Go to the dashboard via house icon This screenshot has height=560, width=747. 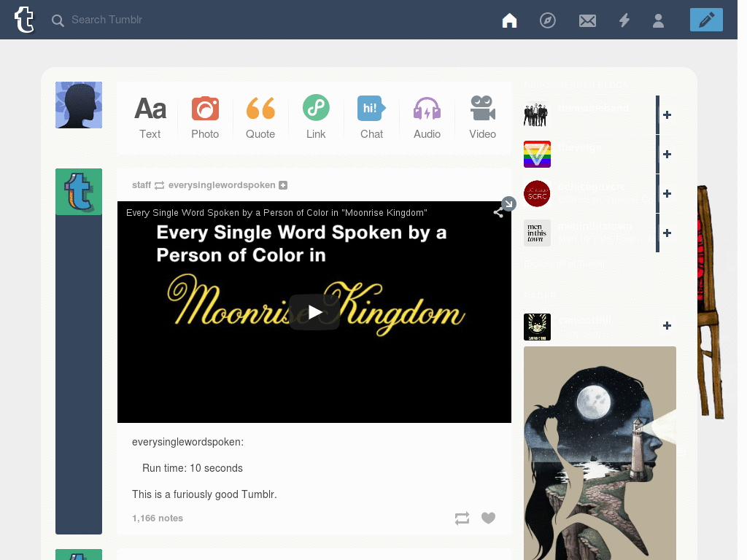509,20
